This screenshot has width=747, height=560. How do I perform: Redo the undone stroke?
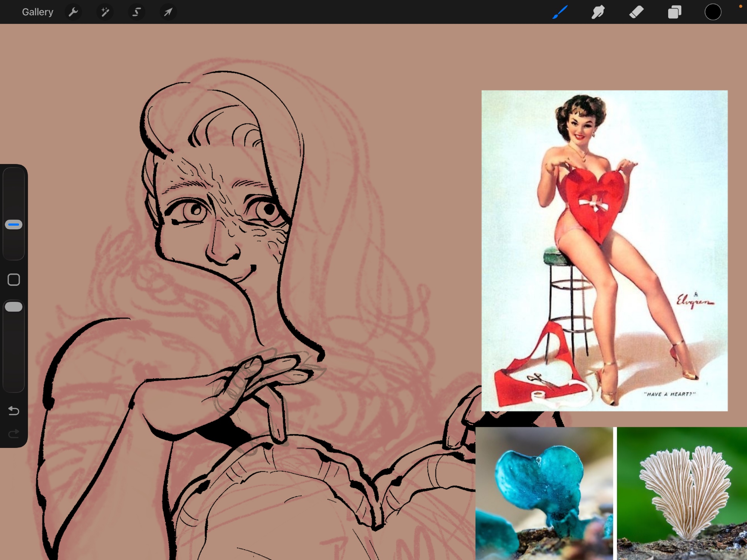[x=14, y=433]
